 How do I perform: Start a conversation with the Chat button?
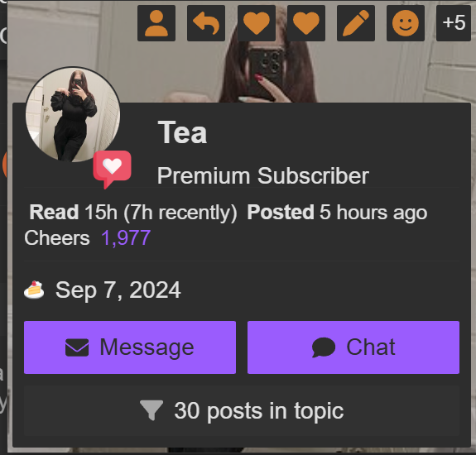(353, 347)
